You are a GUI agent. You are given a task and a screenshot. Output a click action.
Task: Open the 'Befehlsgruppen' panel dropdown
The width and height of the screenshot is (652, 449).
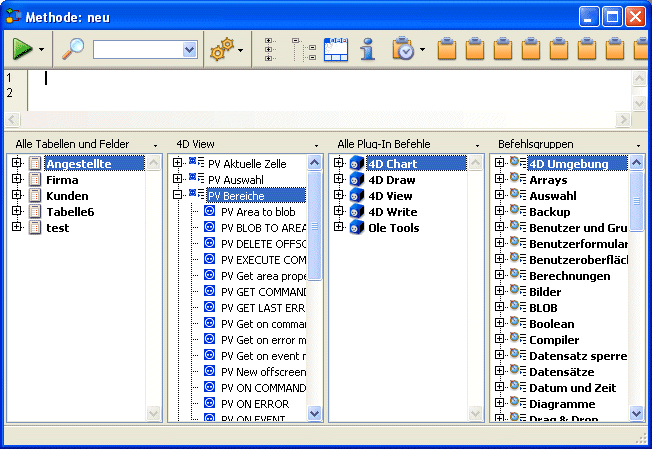click(x=639, y=145)
